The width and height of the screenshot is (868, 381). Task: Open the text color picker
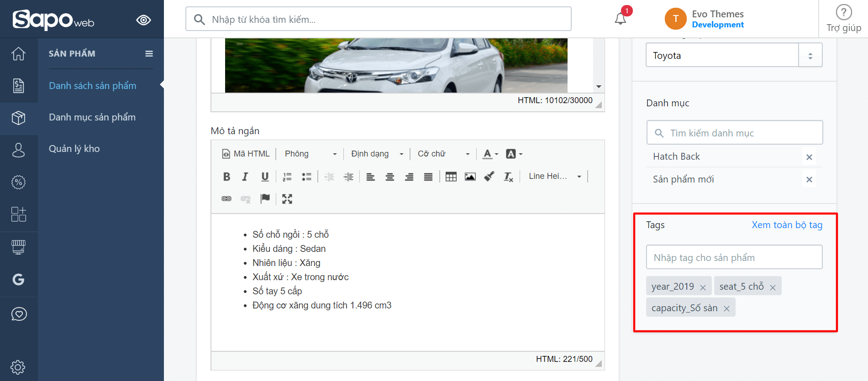[x=490, y=154]
